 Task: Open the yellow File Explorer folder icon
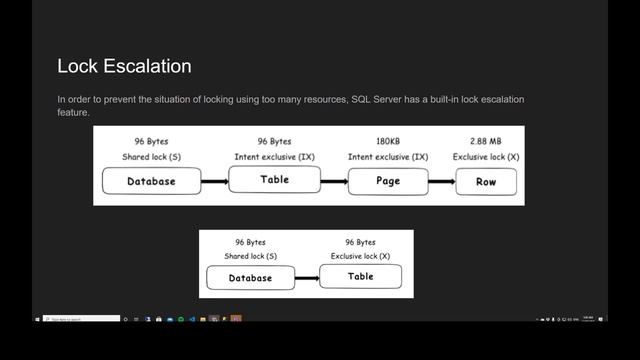click(x=203, y=319)
